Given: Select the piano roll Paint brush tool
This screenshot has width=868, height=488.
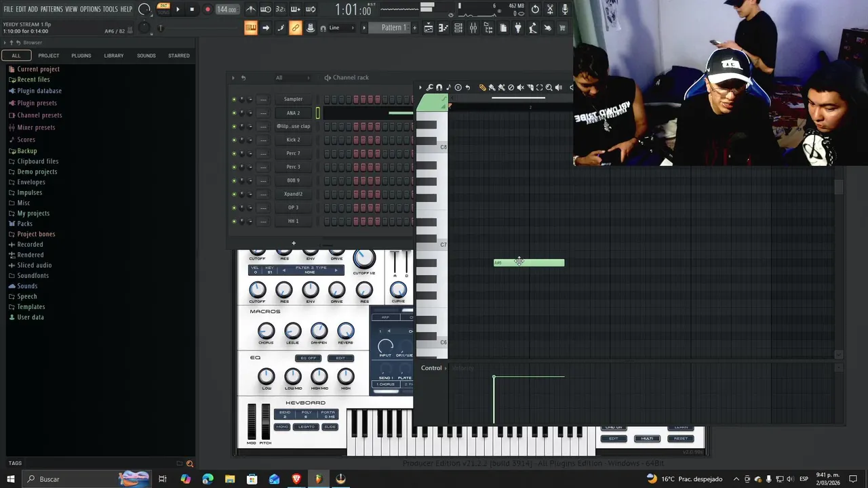Looking at the screenshot, I should [492, 87].
